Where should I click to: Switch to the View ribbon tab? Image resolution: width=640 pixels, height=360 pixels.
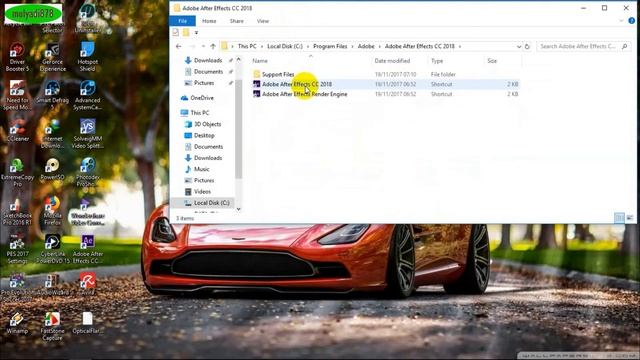[262, 21]
